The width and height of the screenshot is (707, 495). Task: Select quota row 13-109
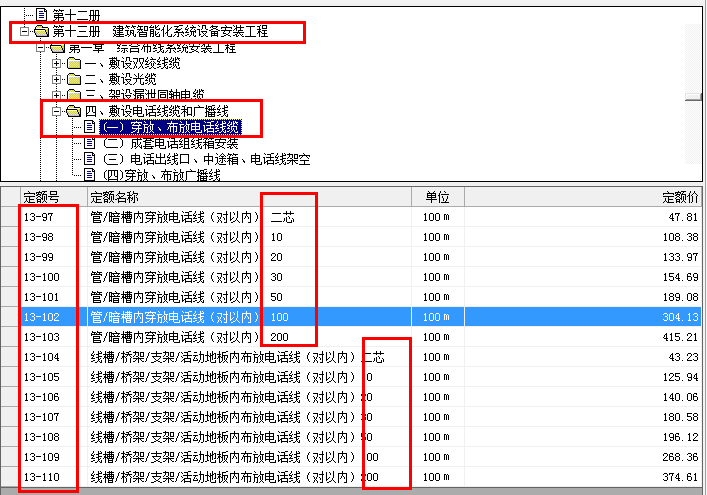pyautogui.click(x=351, y=457)
